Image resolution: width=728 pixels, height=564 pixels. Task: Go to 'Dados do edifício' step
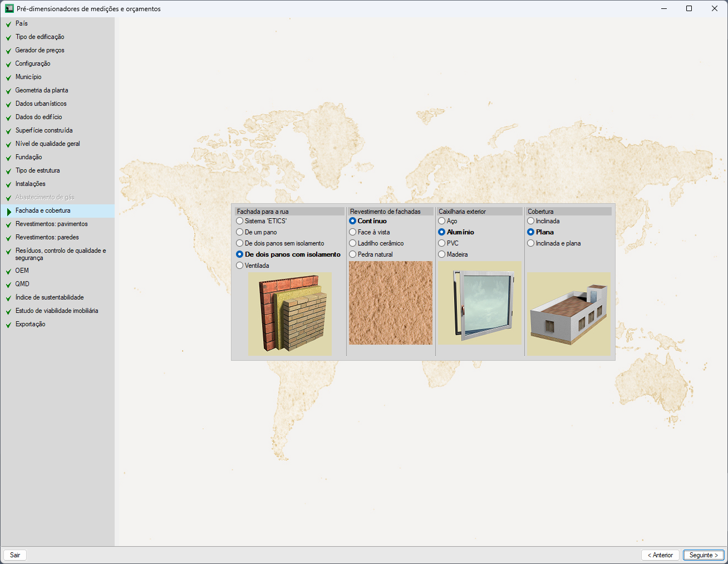[39, 117]
